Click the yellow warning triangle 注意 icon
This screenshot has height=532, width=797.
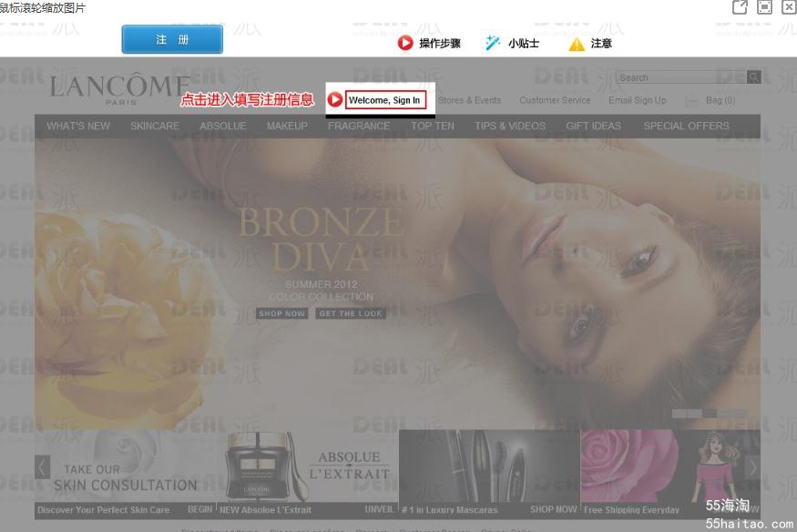577,45
